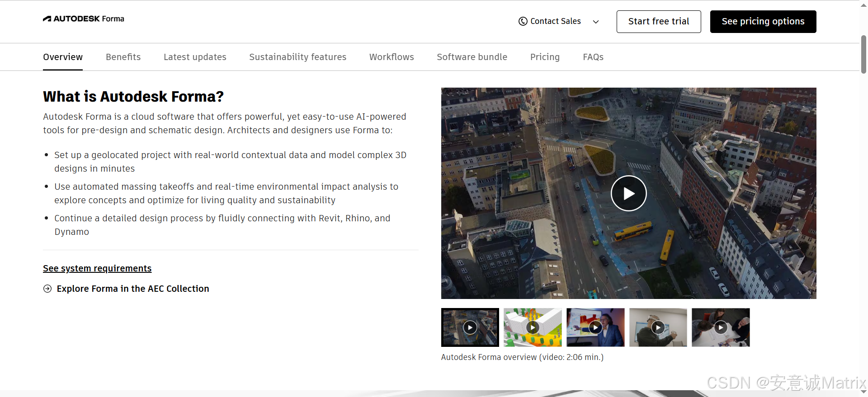868x397 pixels.
Task: Jump to the FAQs tab
Action: click(x=593, y=57)
